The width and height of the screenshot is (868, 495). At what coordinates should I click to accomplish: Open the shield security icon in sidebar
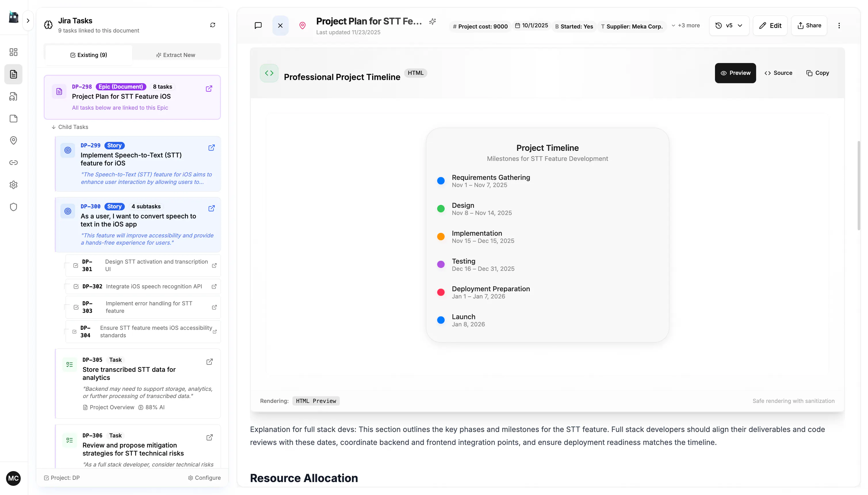(13, 207)
